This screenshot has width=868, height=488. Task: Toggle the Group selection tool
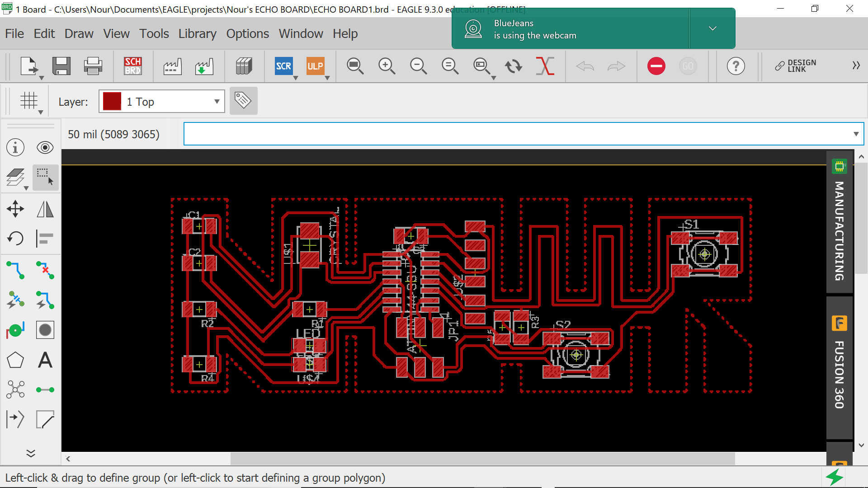[45, 177]
